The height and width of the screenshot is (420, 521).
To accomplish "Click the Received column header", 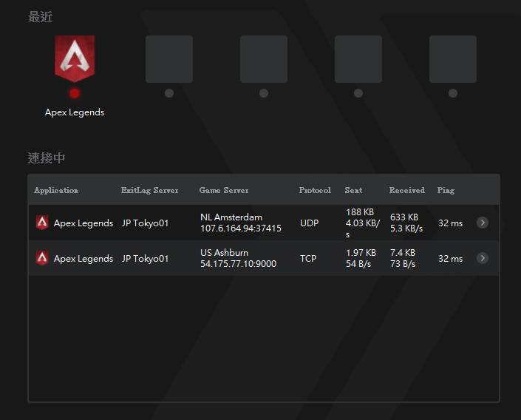I will pyautogui.click(x=407, y=190).
